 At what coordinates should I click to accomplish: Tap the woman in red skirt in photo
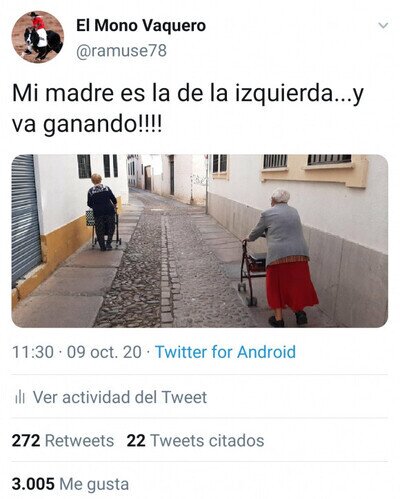pos(283,258)
